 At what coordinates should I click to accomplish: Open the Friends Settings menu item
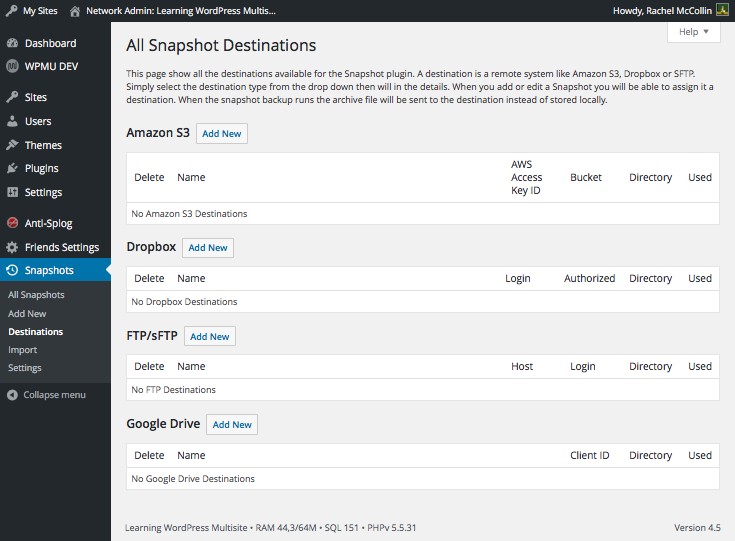click(x=55, y=247)
